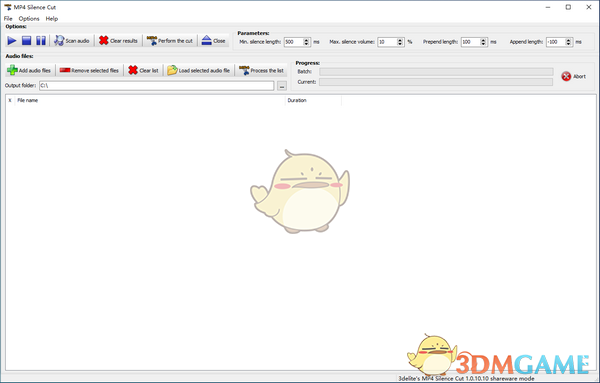600x383 pixels.
Task: Open the Help menu
Action: pyautogui.click(x=52, y=18)
